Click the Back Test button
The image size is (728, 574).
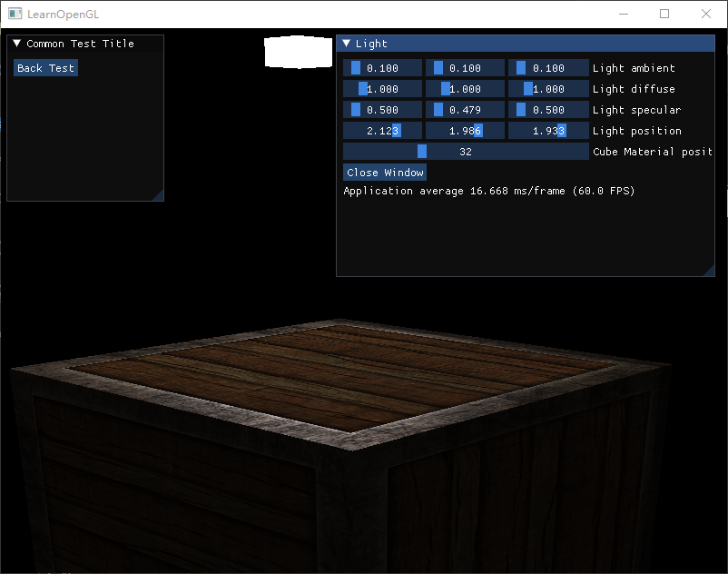(x=45, y=68)
